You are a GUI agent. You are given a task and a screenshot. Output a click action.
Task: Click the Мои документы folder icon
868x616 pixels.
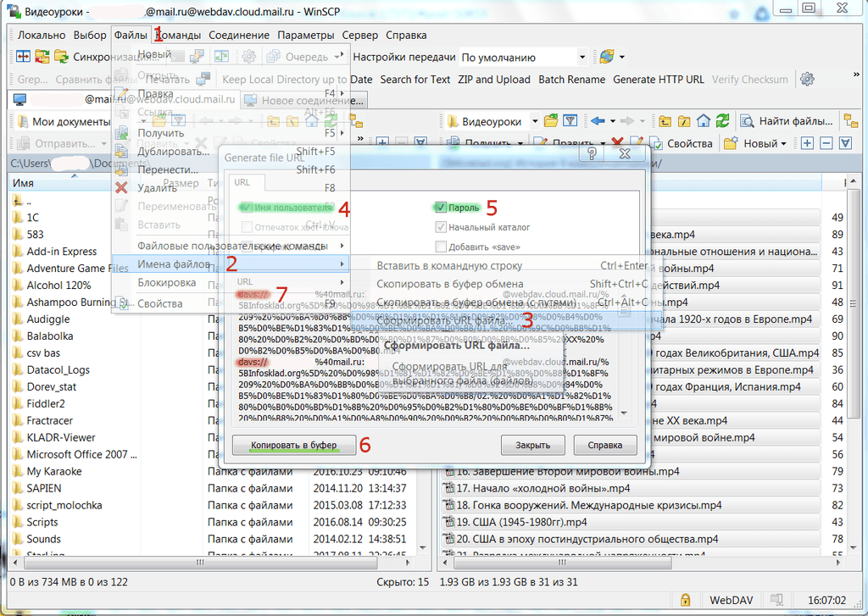click(23, 121)
